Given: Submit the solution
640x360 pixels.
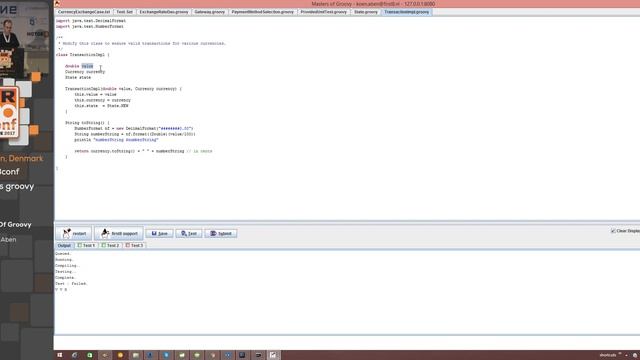Looking at the screenshot, I should coord(221,233).
